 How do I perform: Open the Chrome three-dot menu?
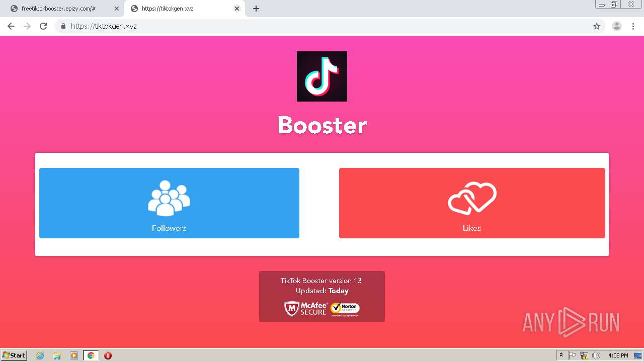pos(633,26)
